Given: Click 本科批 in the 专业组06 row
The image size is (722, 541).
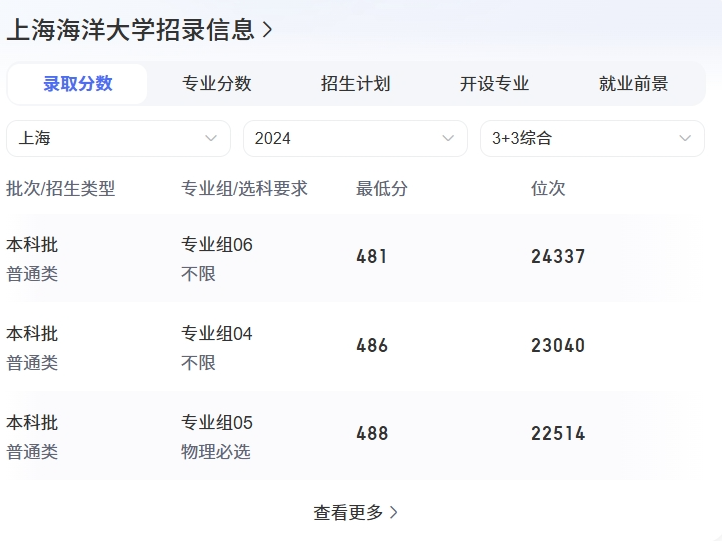Looking at the screenshot, I should 32,244.
